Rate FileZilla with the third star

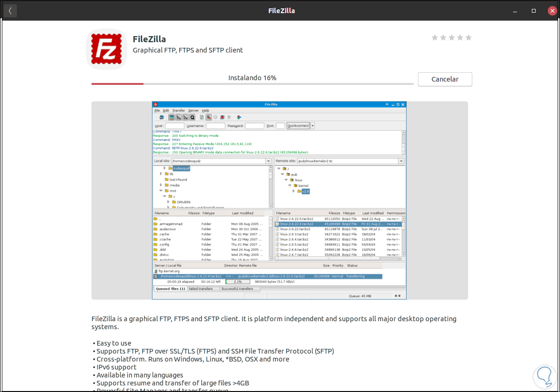452,38
